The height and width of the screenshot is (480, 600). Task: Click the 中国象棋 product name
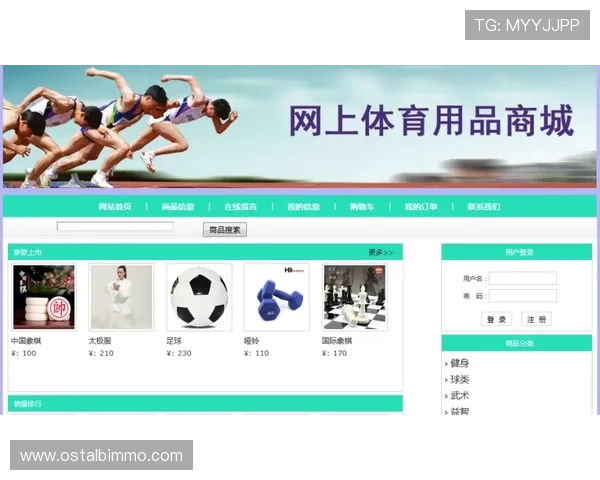[x=26, y=341]
